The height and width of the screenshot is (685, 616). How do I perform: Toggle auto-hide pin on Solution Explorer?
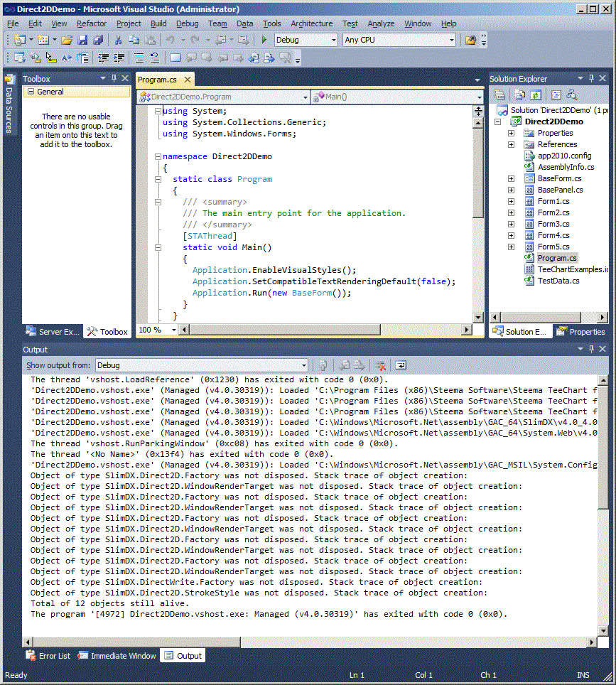(591, 78)
